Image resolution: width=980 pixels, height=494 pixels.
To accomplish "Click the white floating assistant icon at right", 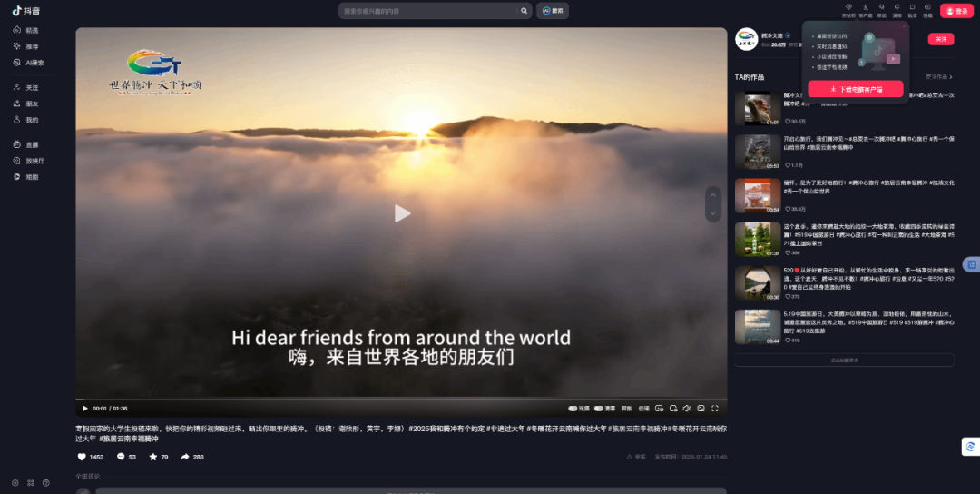I will 971,447.
